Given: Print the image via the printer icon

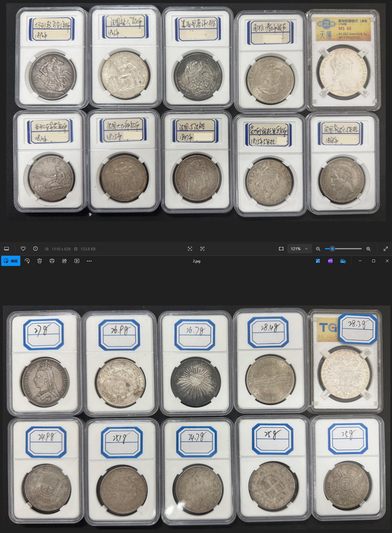Looking at the screenshot, I should [52, 261].
